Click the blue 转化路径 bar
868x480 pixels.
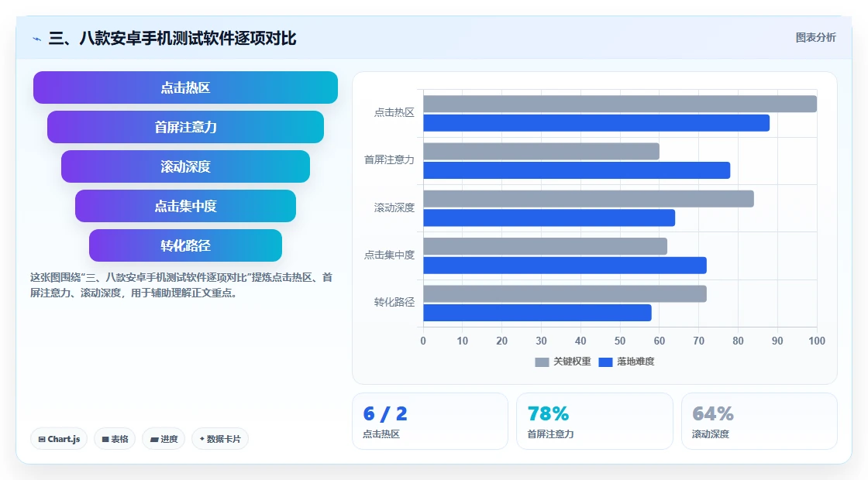(x=538, y=313)
